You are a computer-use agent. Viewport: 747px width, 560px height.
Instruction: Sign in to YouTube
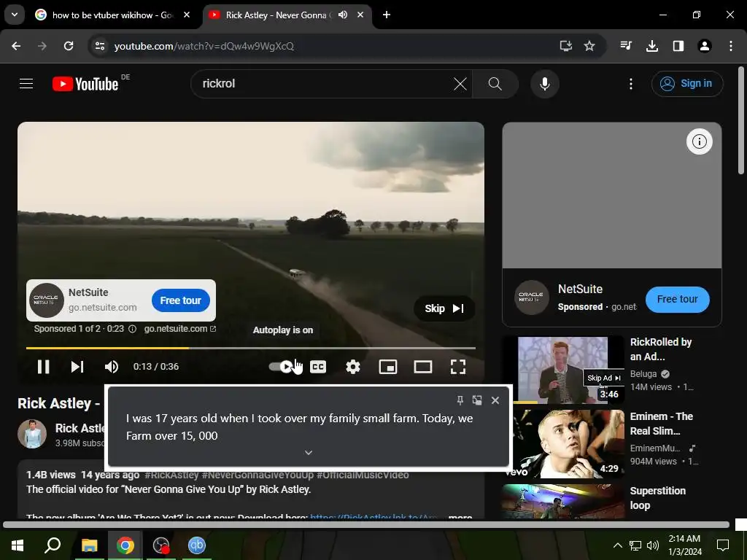pos(687,84)
